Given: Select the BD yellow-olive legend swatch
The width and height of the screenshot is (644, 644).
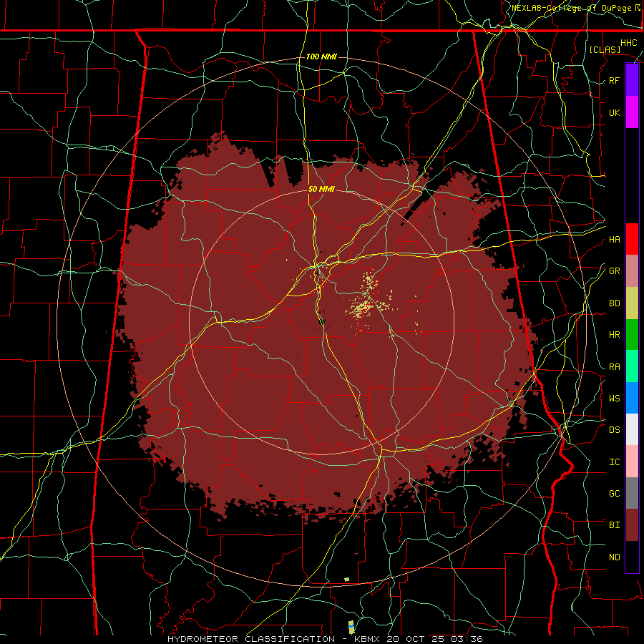Looking at the screenshot, I should (x=632, y=303).
